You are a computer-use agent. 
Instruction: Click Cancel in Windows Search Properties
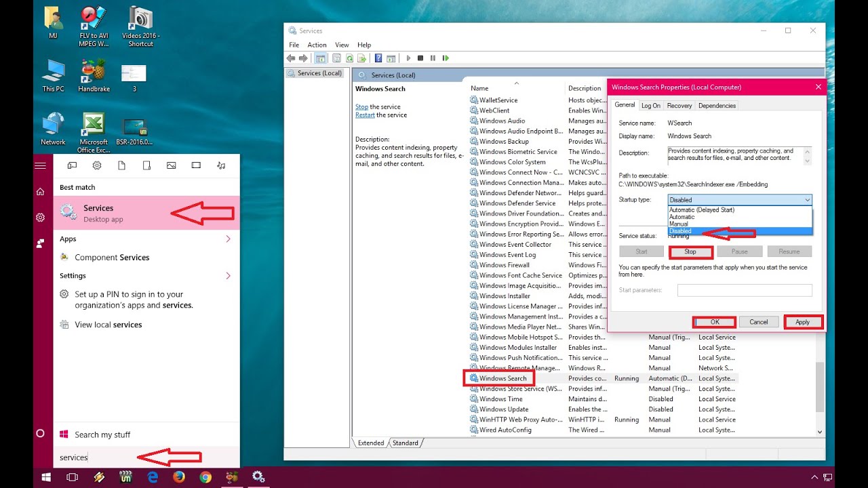pyautogui.click(x=759, y=322)
